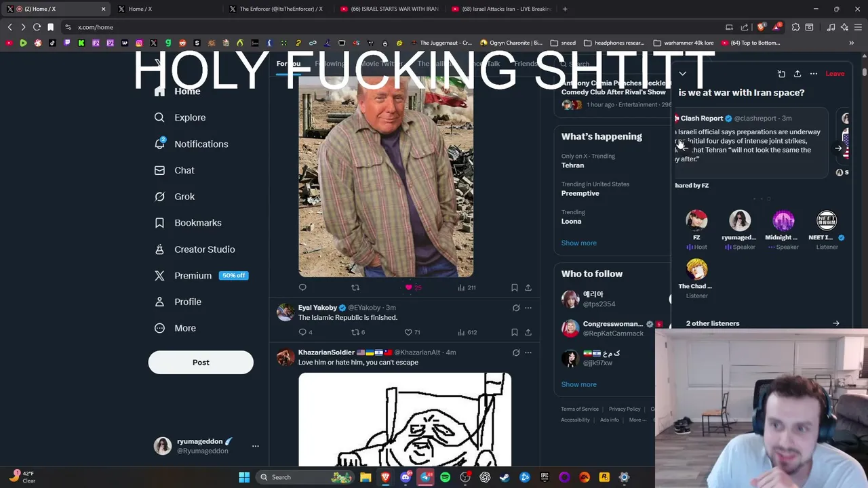
Task: Click the Brave Shields icon in address bar
Action: 761,27
